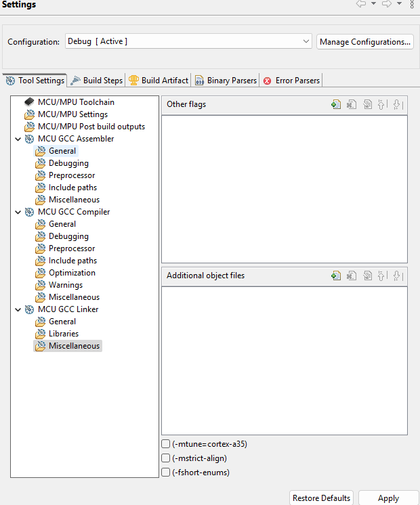Switch to the Build Artifact tab

click(x=159, y=81)
